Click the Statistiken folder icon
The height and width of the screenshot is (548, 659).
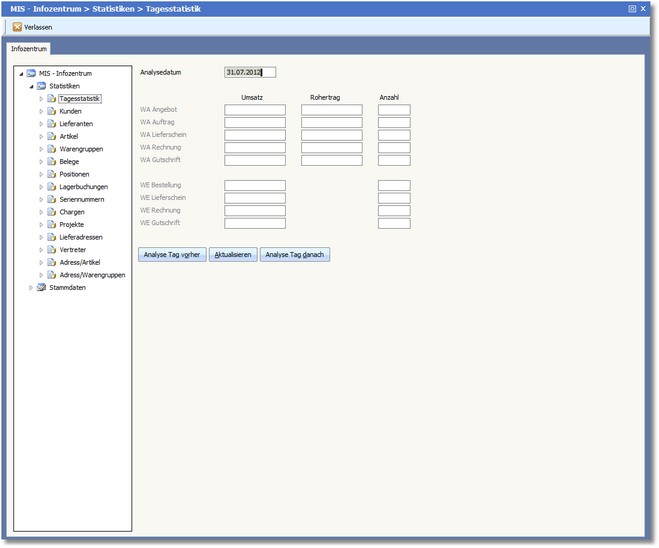point(41,86)
